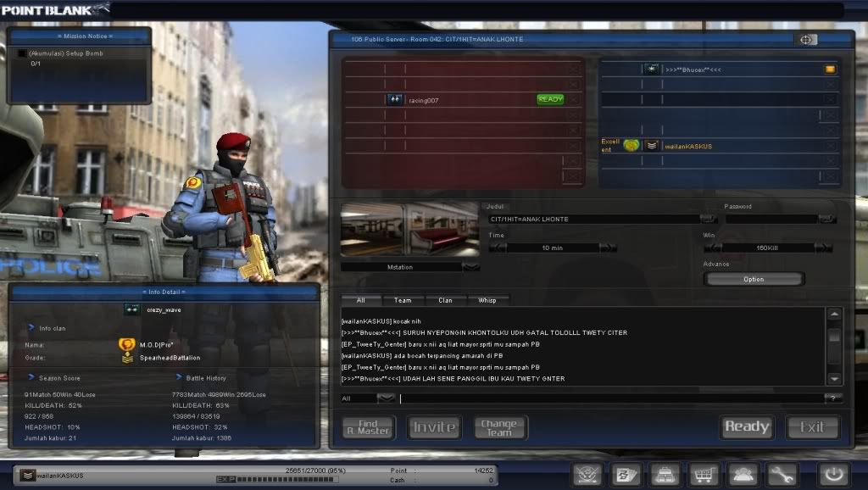Switch to the Team chat tab
The height and width of the screenshot is (490, 868).
(x=403, y=300)
